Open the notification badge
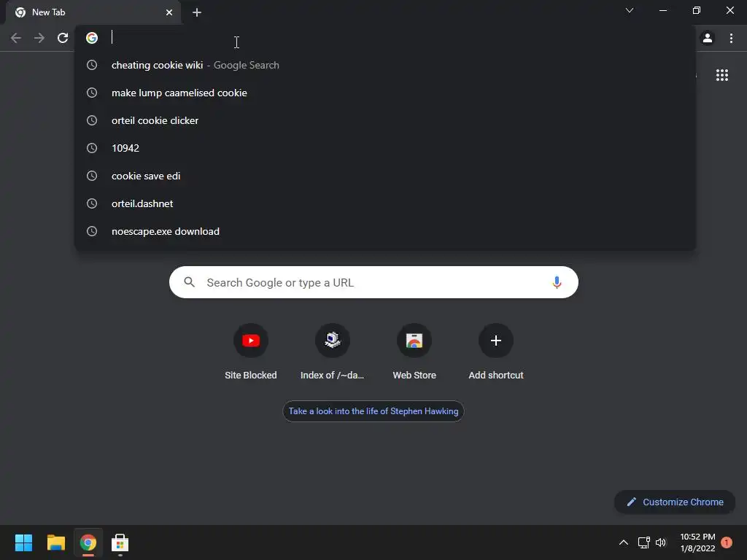This screenshot has height=560, width=747. 726,542
